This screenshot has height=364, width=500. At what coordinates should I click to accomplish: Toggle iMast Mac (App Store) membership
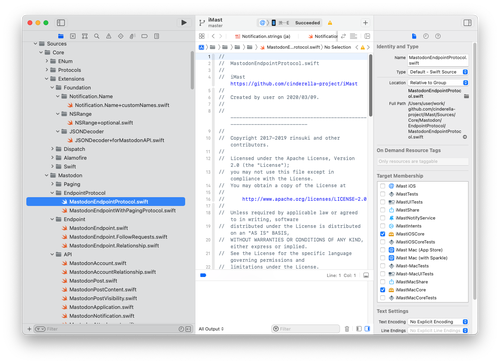click(x=382, y=250)
